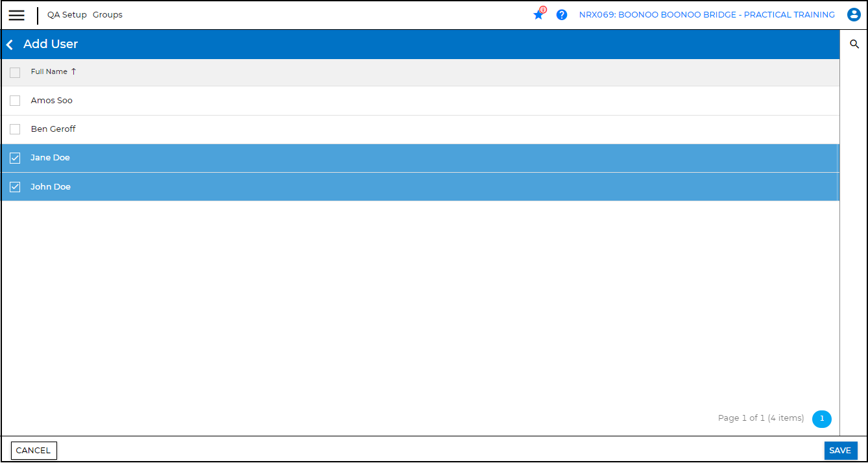Select page 1 in pagination

821,419
